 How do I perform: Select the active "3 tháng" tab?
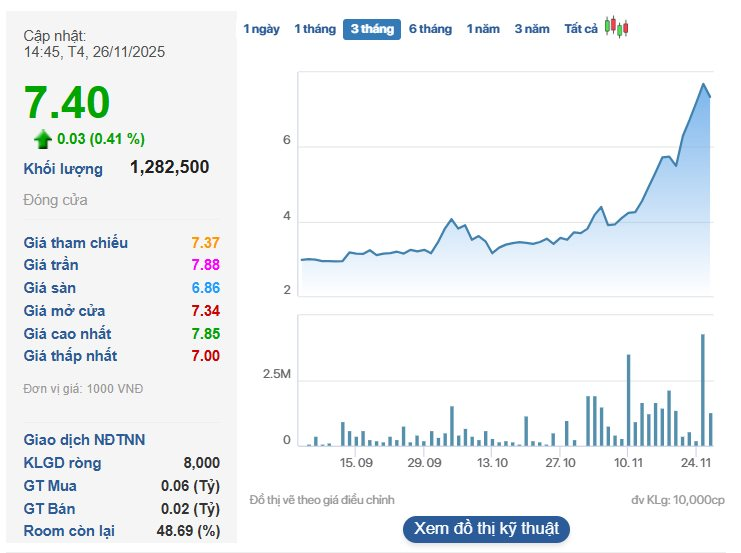(x=371, y=29)
